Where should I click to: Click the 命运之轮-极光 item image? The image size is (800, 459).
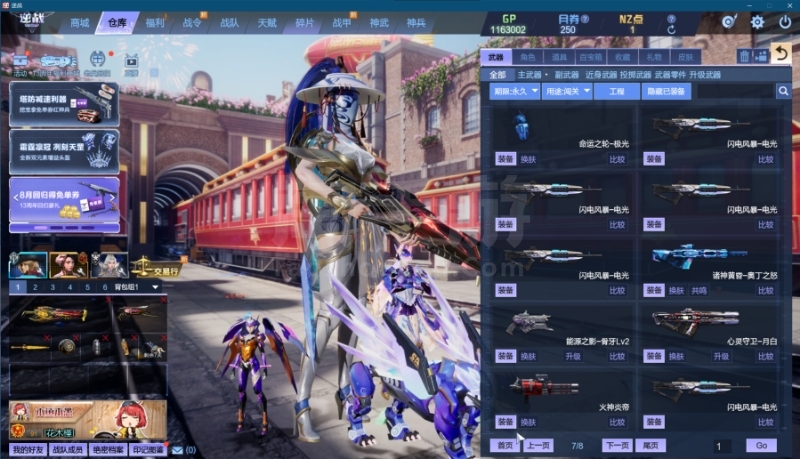click(x=521, y=126)
